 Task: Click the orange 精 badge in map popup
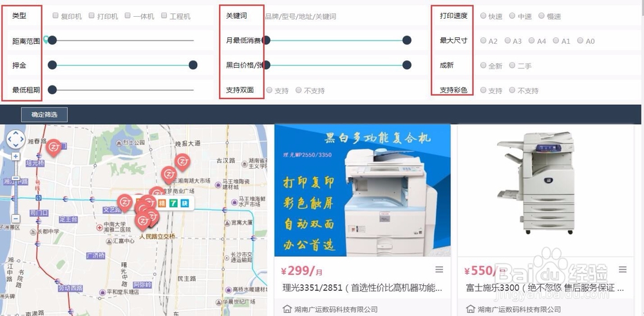coord(162,203)
